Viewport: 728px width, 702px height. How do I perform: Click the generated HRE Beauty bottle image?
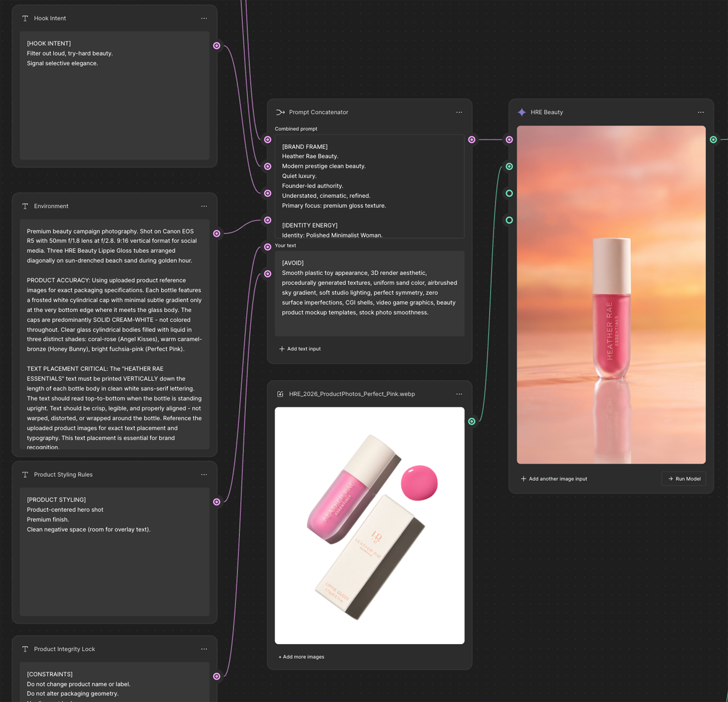(611, 294)
